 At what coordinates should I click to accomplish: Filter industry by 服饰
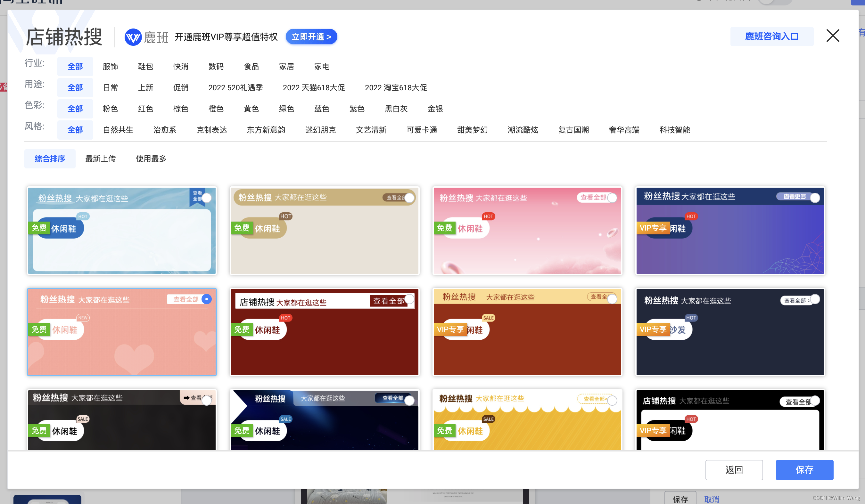(x=110, y=66)
